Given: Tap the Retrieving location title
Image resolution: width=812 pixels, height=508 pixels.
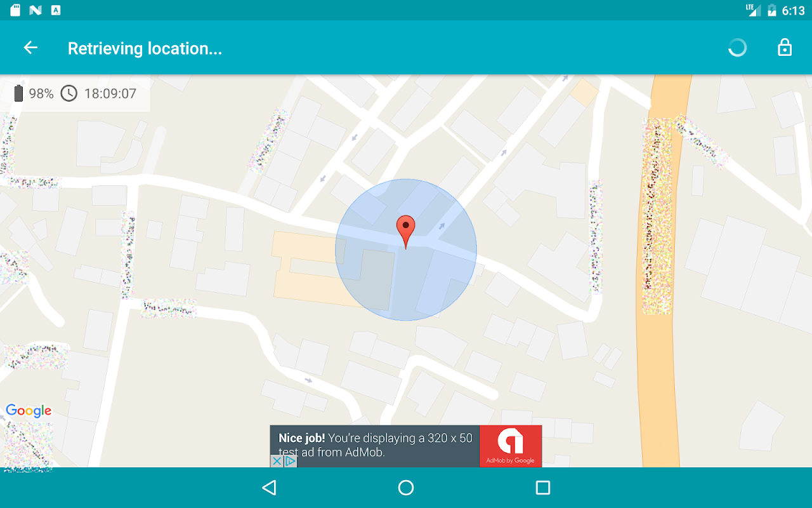Looking at the screenshot, I should pyautogui.click(x=145, y=48).
